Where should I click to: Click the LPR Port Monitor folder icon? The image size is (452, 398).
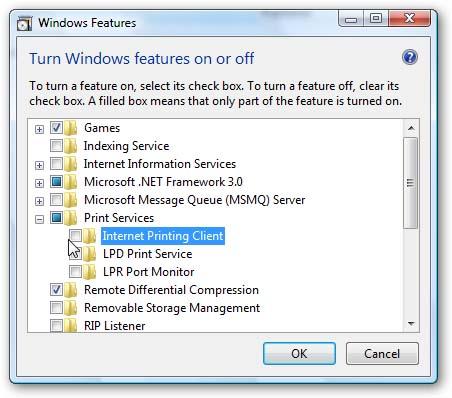pos(89,272)
